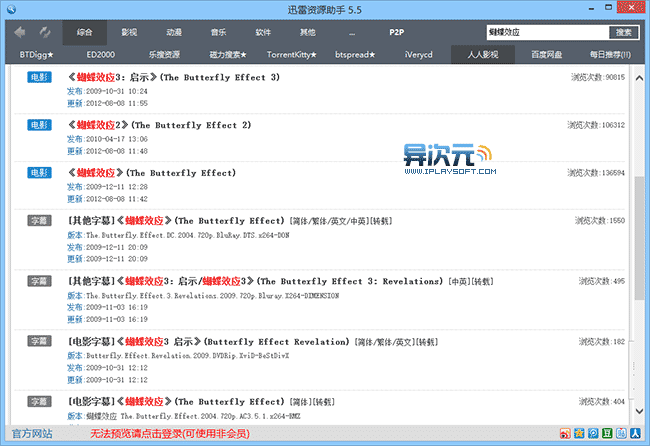The height and width of the screenshot is (446, 650).
Task: Click the vertical scrollbar thumb
Action: [x=639, y=238]
